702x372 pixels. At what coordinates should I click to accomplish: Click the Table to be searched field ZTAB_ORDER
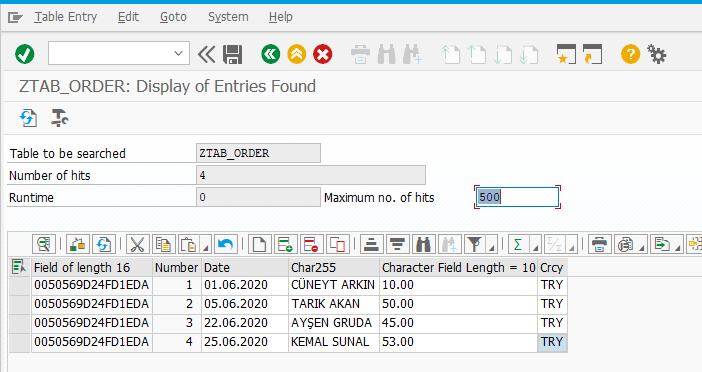click(x=258, y=153)
